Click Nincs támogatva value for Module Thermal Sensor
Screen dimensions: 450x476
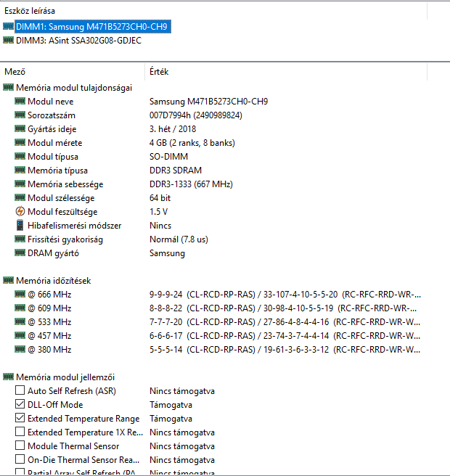point(182,446)
